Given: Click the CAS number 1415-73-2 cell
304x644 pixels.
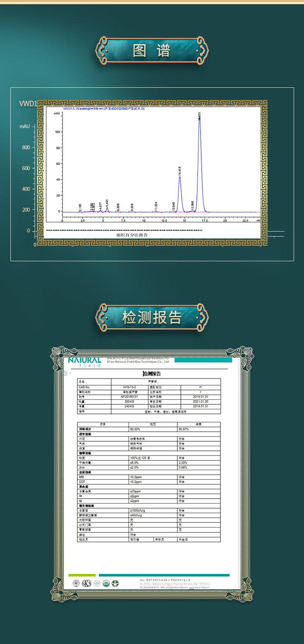Looking at the screenshot, I should click(x=129, y=387).
